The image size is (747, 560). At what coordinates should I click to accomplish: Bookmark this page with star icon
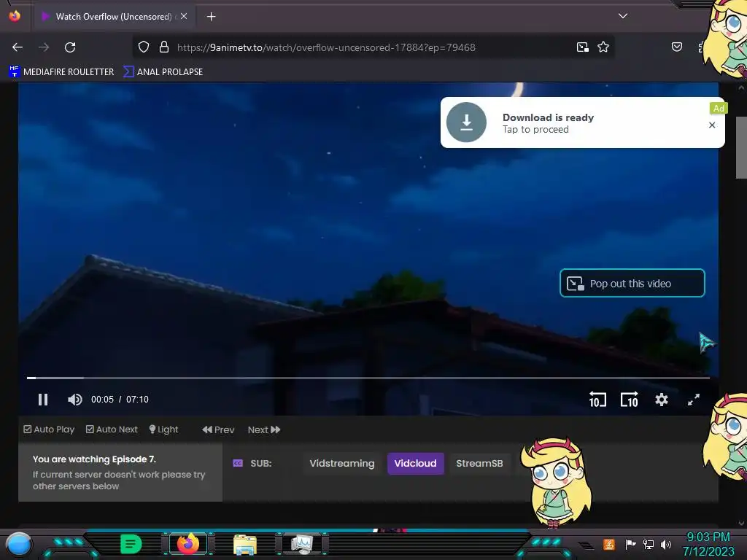pyautogui.click(x=603, y=47)
